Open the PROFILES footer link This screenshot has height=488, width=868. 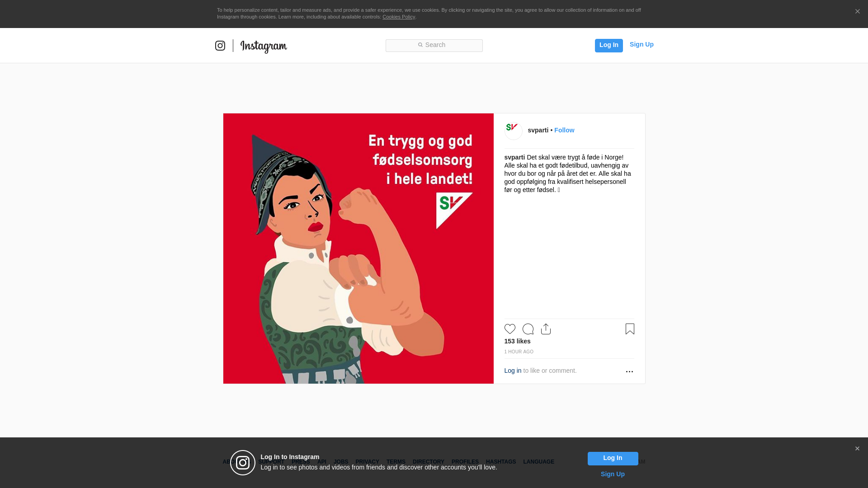(x=465, y=462)
